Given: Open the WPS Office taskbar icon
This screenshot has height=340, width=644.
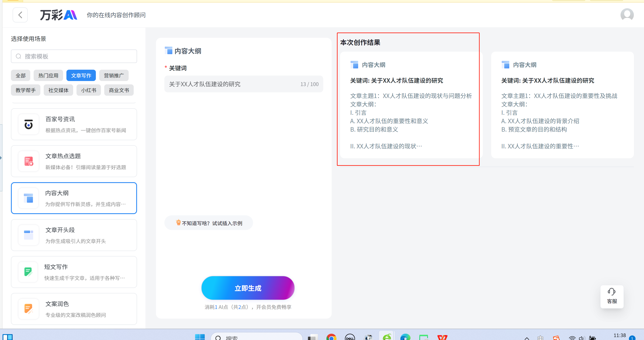Looking at the screenshot, I should 442,337.
